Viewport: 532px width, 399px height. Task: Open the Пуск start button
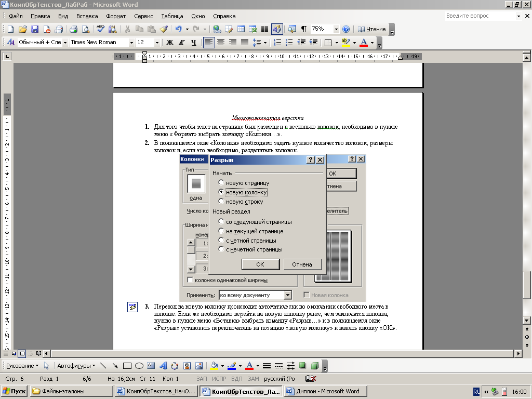15,391
